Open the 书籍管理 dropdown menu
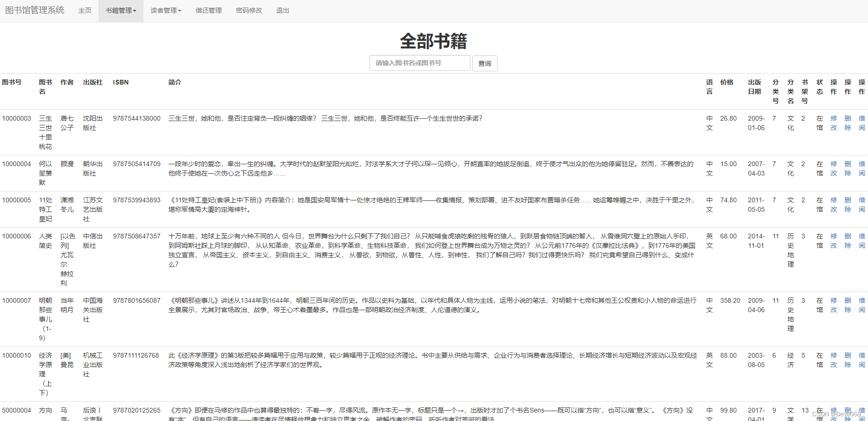Image resolution: width=868 pixels, height=421 pixels. pos(121,11)
